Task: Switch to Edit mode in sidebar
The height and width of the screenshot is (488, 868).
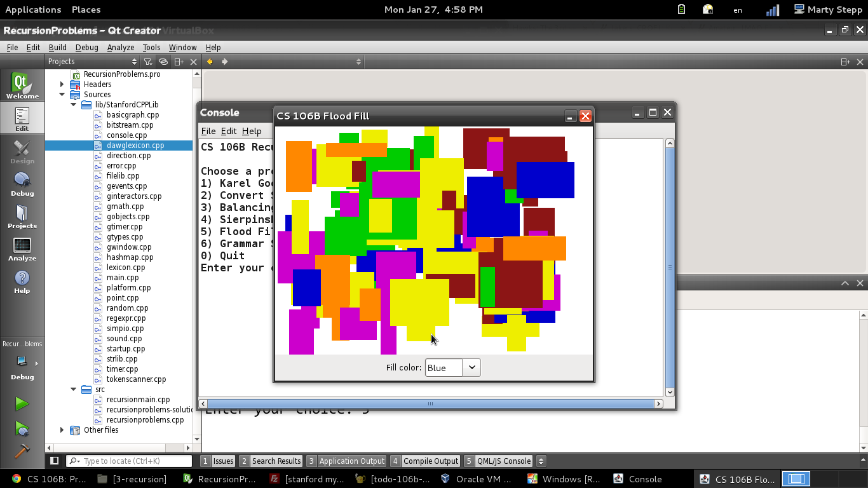Action: pyautogui.click(x=22, y=119)
